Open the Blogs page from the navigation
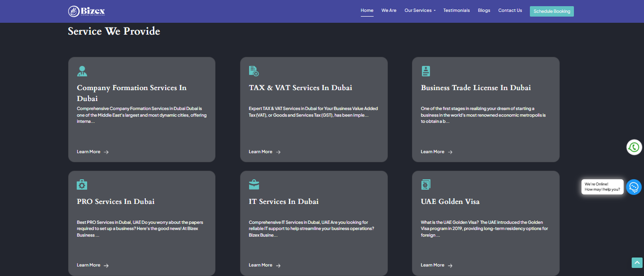 click(484, 10)
